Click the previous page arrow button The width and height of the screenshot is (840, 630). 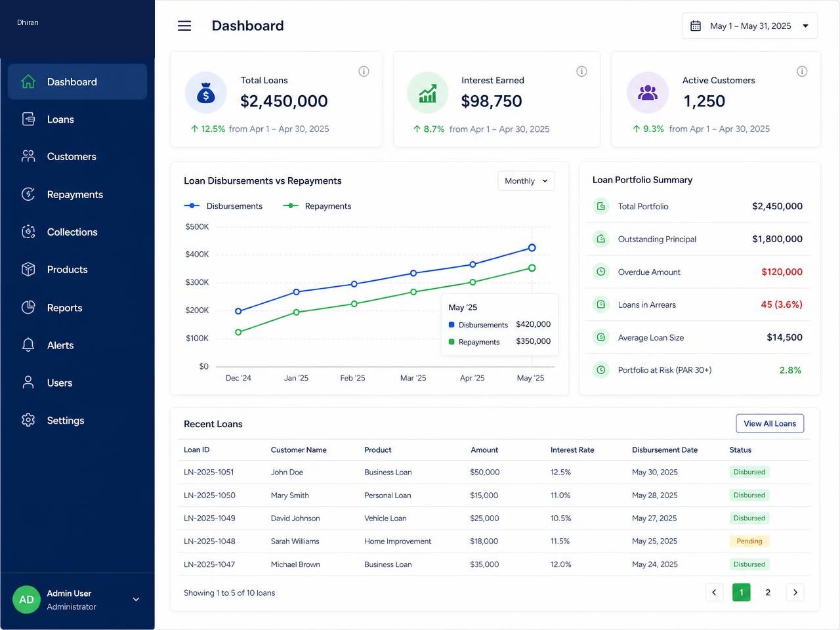[x=714, y=593]
